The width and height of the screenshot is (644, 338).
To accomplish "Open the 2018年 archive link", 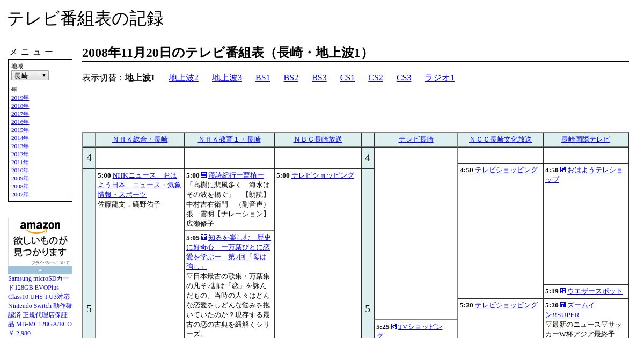I will 20,106.
